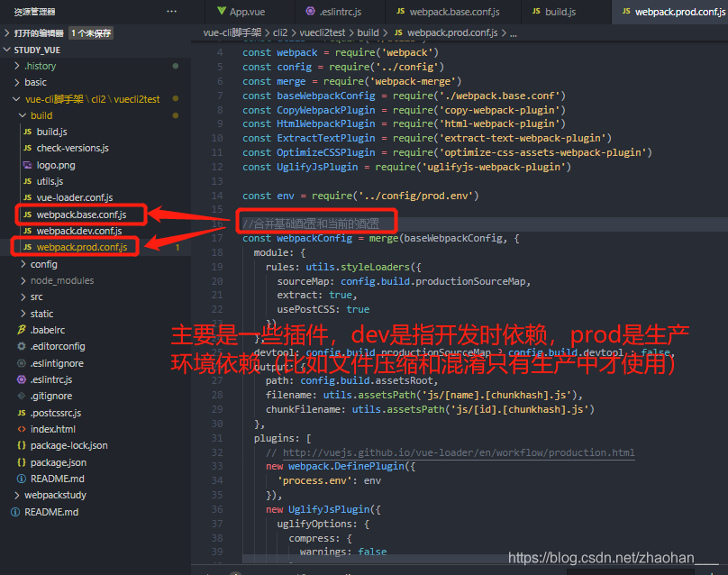Click the JS icon beside utils.js
This screenshot has height=575, width=728.
tap(27, 181)
